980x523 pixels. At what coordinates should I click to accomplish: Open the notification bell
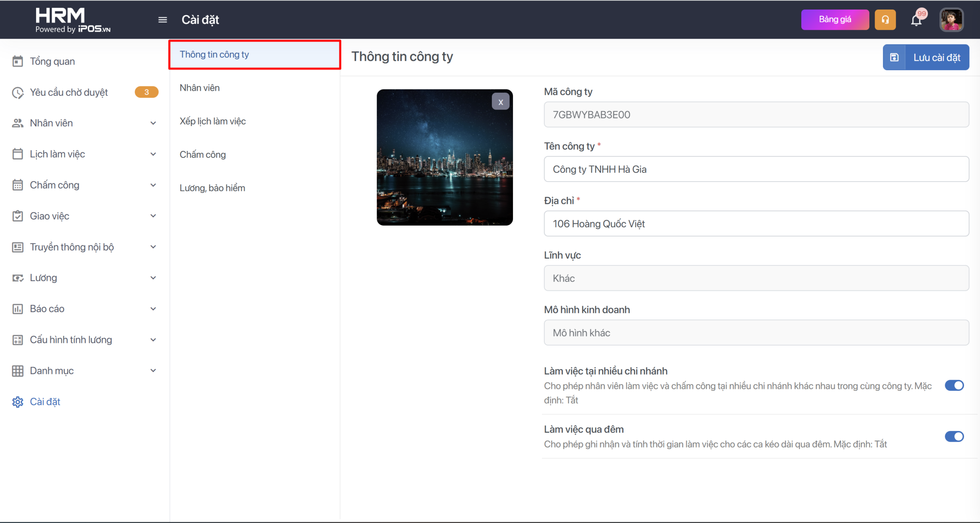(916, 20)
